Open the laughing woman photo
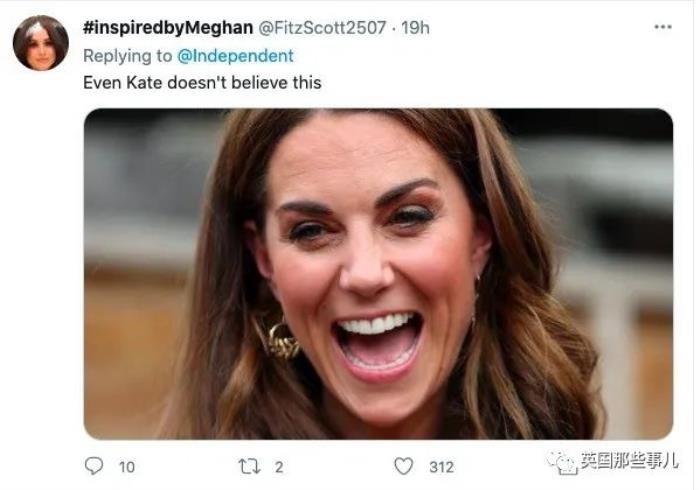700x490 pixels. click(x=378, y=273)
